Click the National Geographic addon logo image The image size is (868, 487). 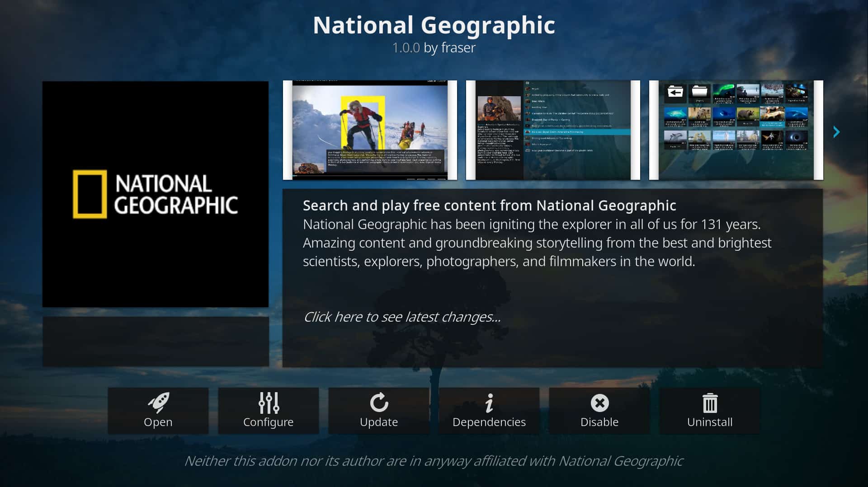[156, 194]
